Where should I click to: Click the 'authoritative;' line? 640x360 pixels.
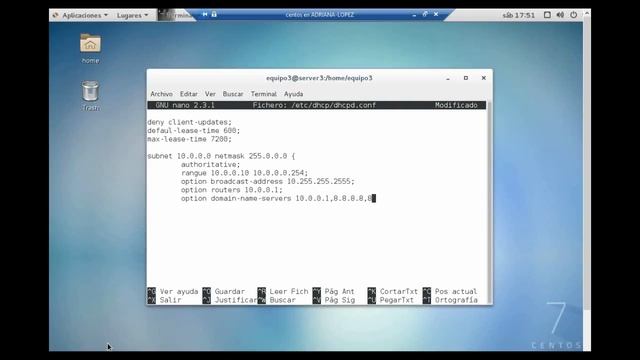(x=211, y=164)
